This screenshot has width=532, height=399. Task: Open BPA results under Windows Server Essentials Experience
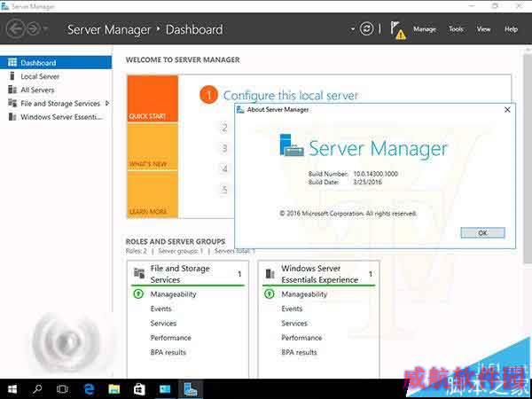[x=300, y=353]
